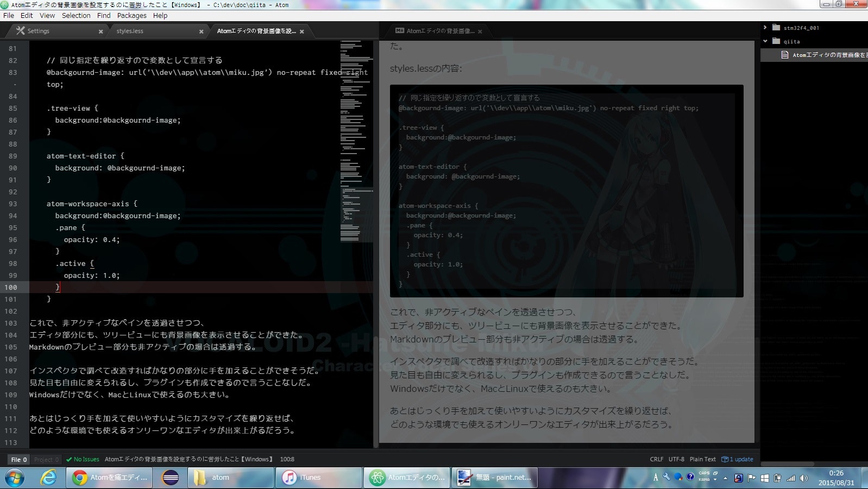
Task: Close the styles.less tab
Action: [201, 31]
